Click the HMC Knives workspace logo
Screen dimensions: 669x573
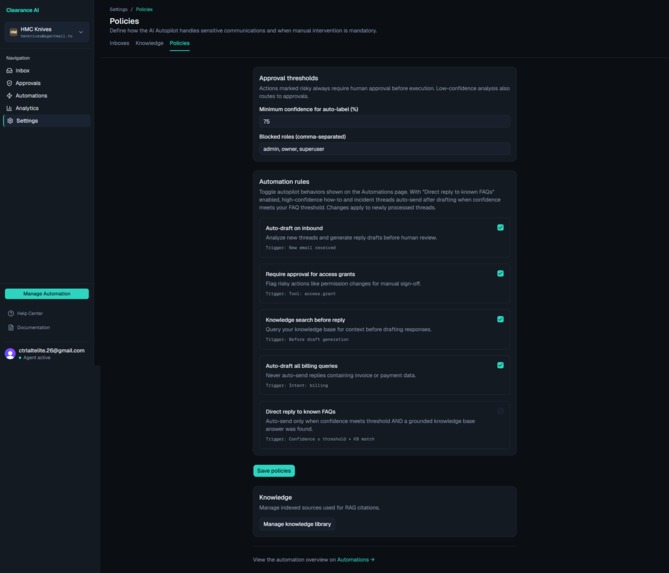(13, 32)
